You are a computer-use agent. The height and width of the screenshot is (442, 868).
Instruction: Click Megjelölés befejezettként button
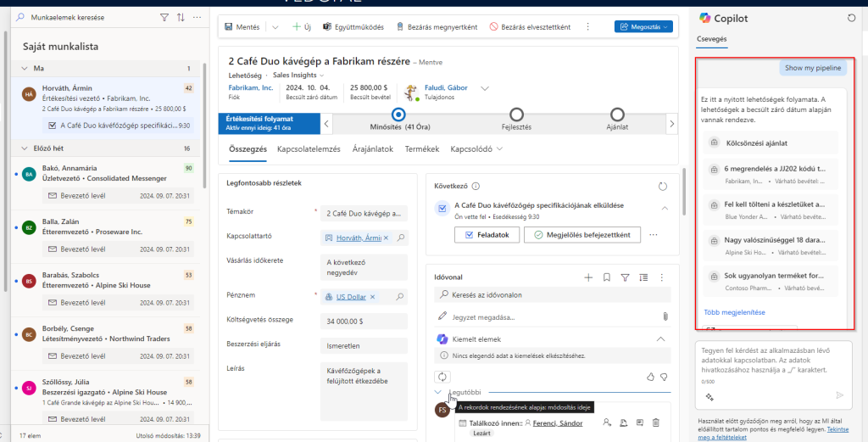581,235
